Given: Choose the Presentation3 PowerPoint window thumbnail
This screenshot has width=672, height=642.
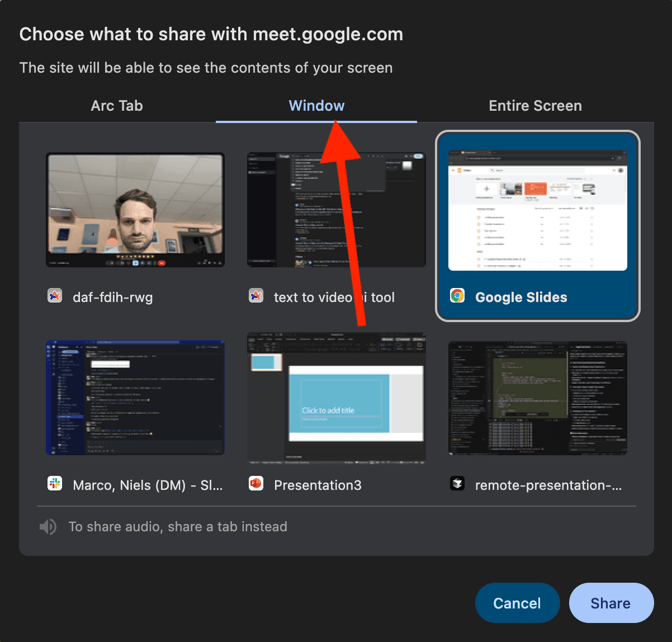Looking at the screenshot, I should tap(337, 398).
